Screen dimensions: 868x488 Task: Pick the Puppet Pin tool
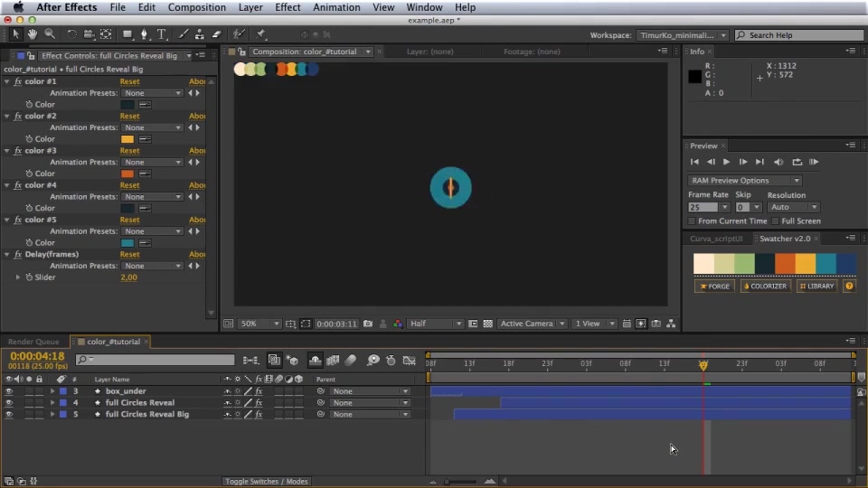pos(260,34)
